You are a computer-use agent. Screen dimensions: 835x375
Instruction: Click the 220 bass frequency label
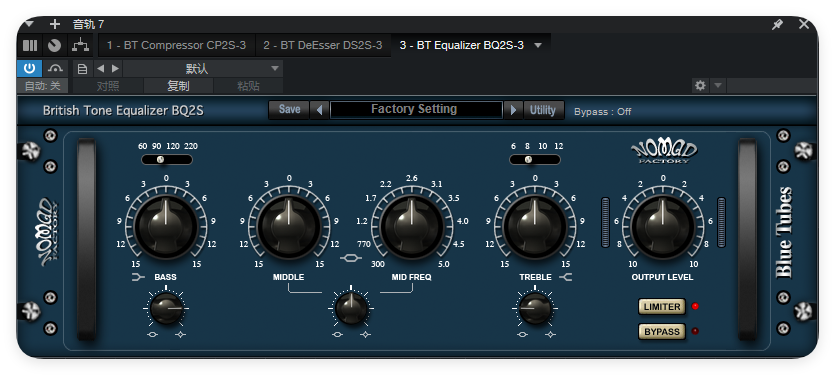click(191, 146)
